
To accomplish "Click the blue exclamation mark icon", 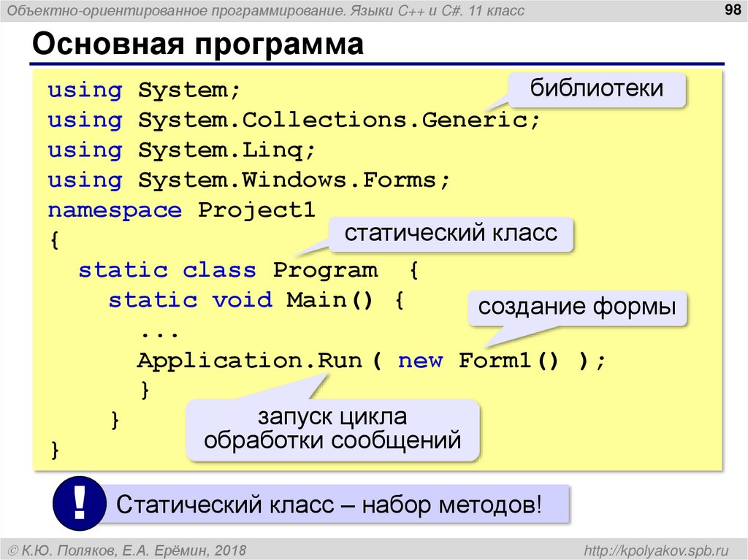I will point(79,503).
